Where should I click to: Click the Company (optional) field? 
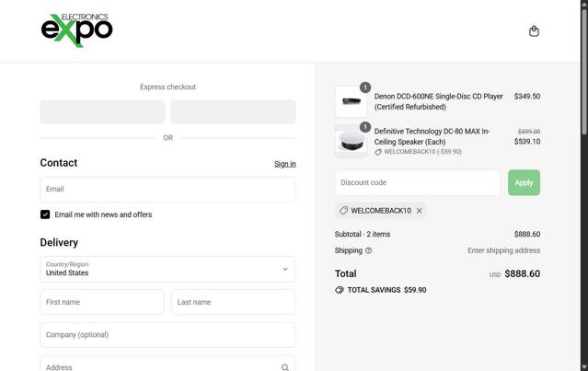point(167,334)
